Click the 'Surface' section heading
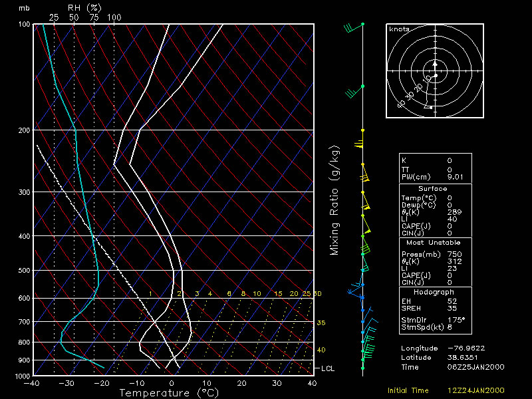Image resolution: width=532 pixels, height=399 pixels. click(x=433, y=189)
